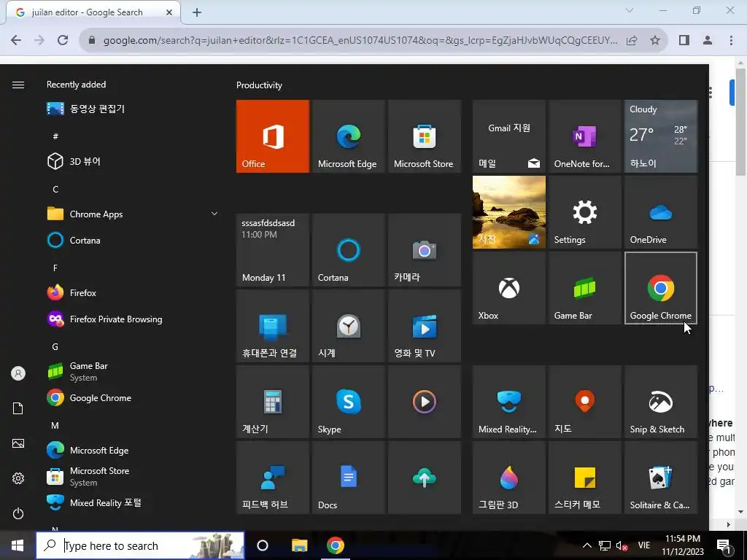Image resolution: width=747 pixels, height=560 pixels.
Task: Open the 계산기 calculator tile
Action: coord(273,402)
